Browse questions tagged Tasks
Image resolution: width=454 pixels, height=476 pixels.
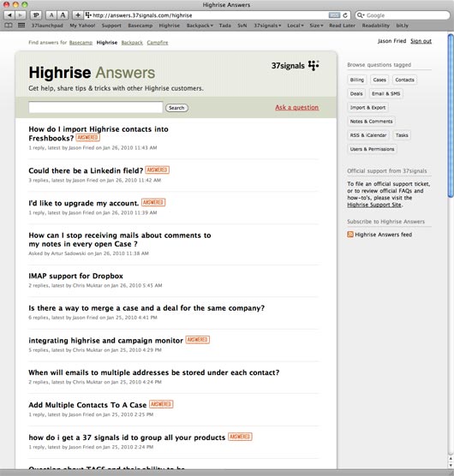pos(402,135)
